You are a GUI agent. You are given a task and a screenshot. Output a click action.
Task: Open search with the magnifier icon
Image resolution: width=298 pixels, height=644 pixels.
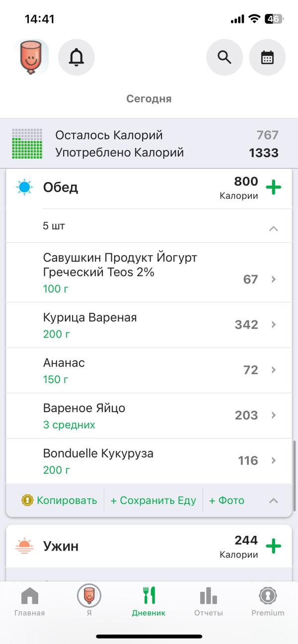224,58
